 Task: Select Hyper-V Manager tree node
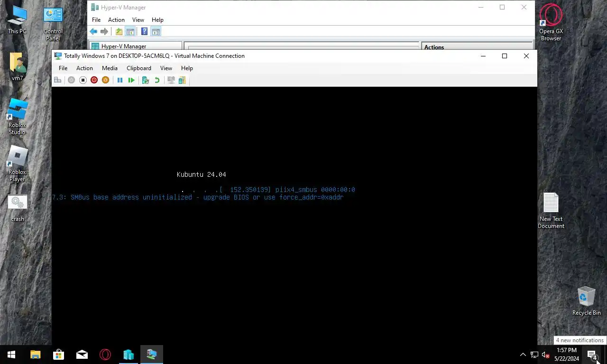[x=124, y=46]
